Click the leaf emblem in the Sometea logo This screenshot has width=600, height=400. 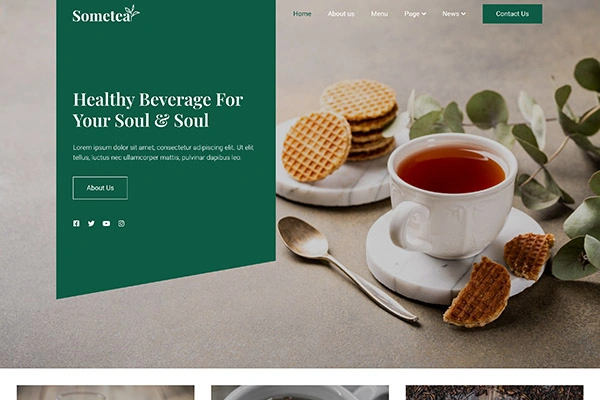(x=132, y=12)
